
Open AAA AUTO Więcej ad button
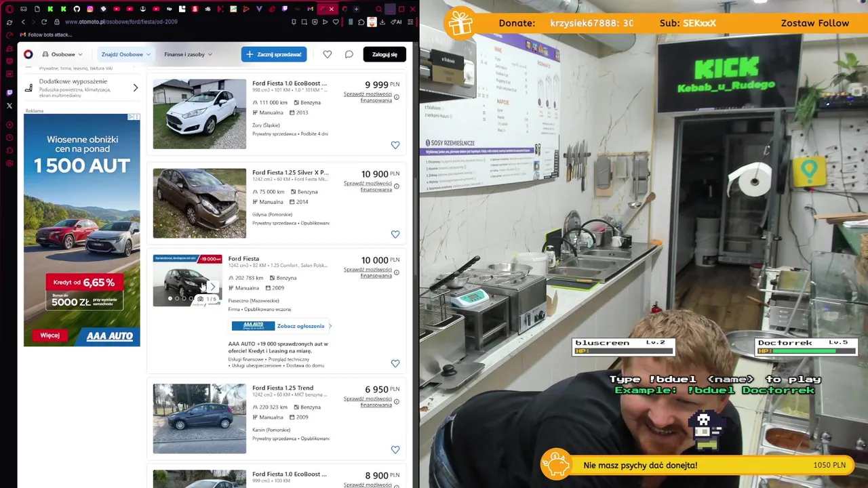coord(50,335)
